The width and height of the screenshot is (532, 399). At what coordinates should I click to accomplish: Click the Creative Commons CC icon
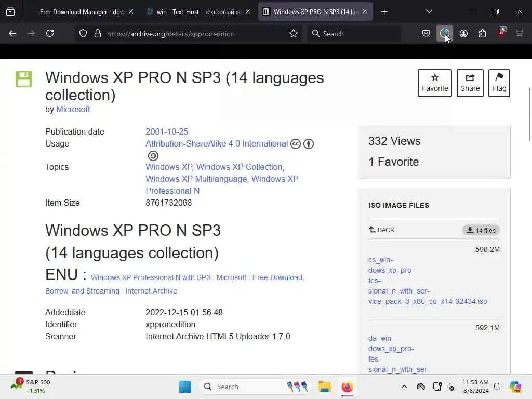296,144
